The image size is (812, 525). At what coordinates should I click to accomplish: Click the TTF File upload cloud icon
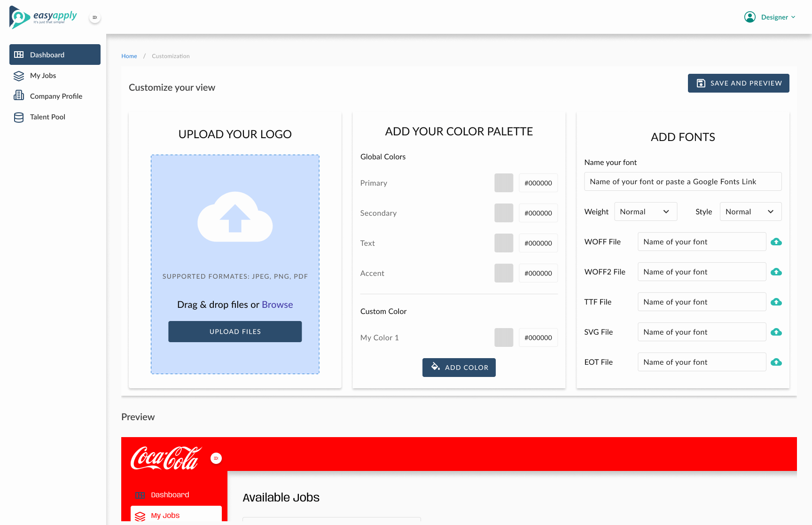click(x=776, y=302)
